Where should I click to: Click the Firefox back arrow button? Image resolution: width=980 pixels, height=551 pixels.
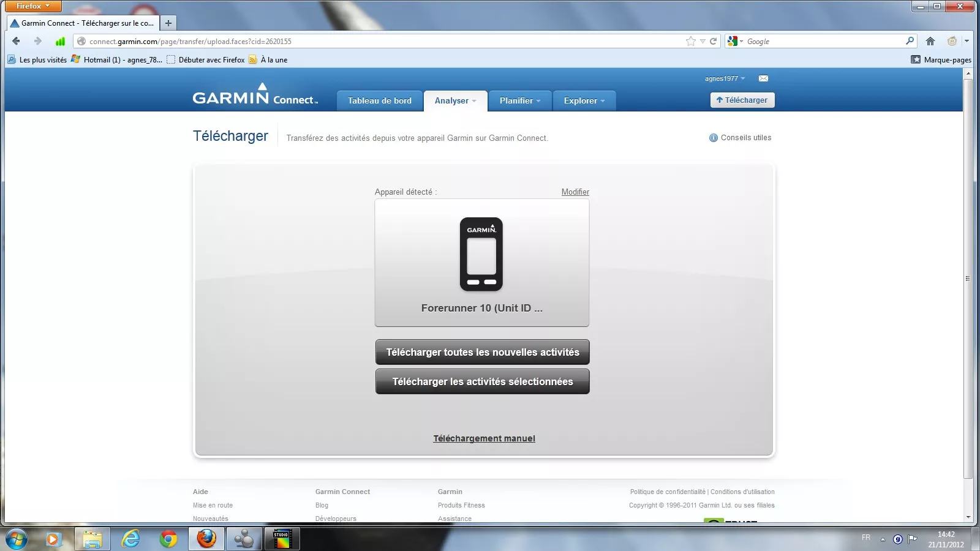16,41
